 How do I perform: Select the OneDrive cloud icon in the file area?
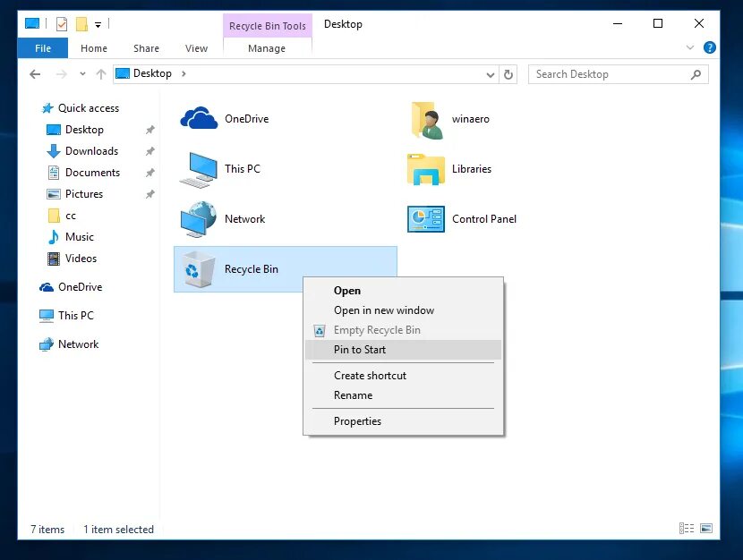(x=199, y=118)
